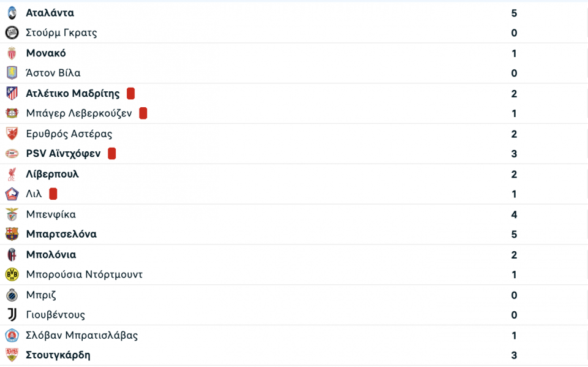This screenshot has height=367, width=588.
Task: Click the PSV Eindhoven crest
Action: pyautogui.click(x=12, y=154)
